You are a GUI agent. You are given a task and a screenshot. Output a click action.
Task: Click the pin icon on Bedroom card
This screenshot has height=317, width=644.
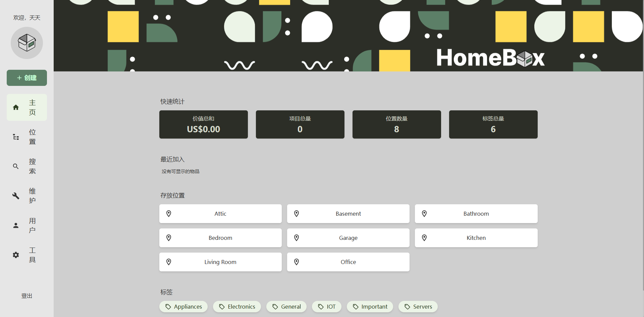click(169, 238)
